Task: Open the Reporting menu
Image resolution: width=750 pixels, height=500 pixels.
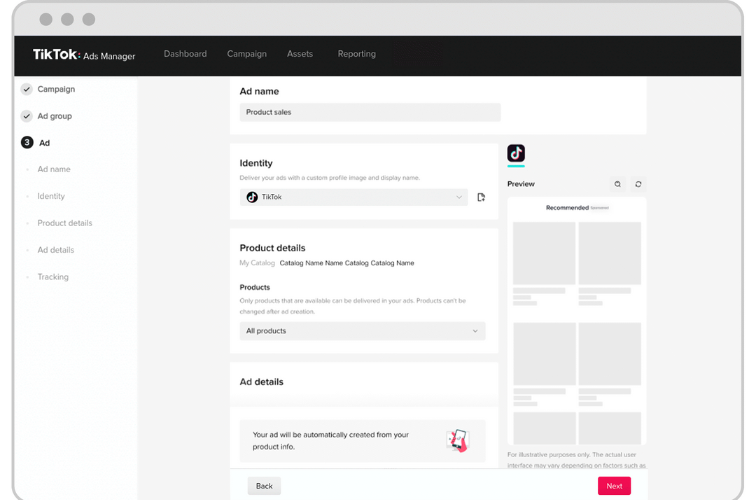Action: tap(357, 54)
